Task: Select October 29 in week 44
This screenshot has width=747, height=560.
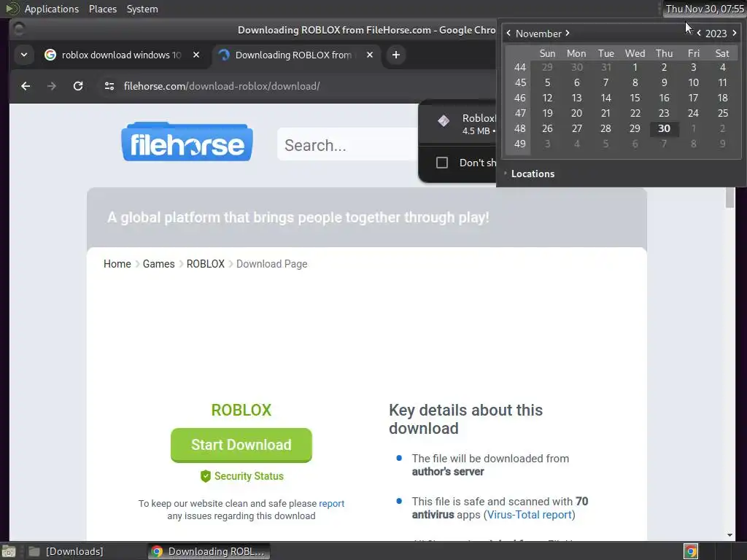Action: pyautogui.click(x=547, y=68)
